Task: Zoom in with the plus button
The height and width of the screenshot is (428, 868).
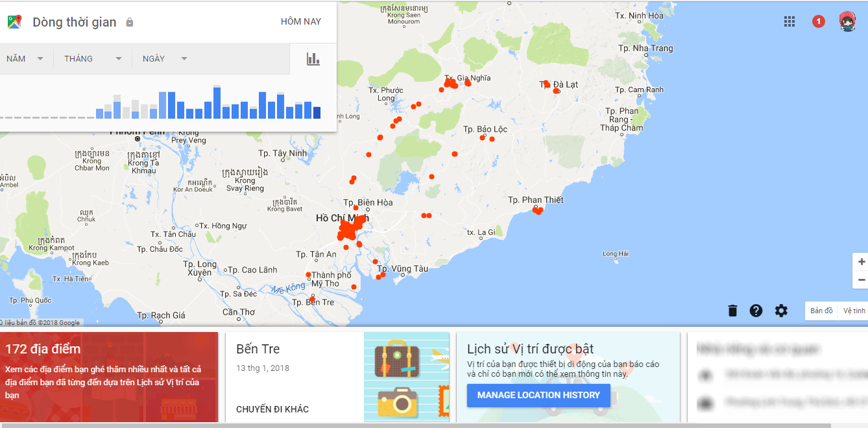Action: (861, 262)
